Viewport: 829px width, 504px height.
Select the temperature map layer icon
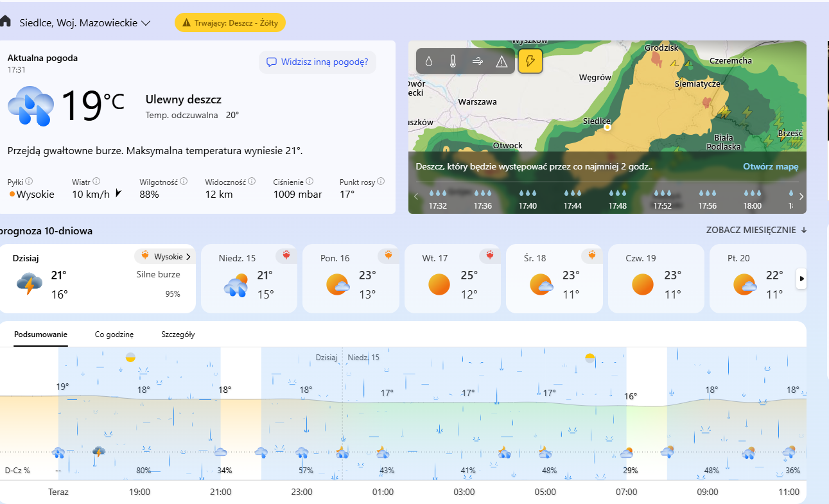[x=453, y=61]
